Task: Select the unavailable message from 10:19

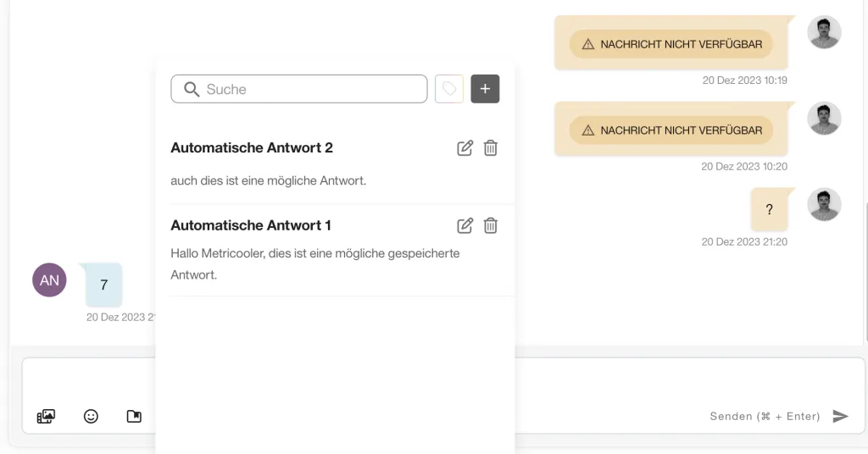Action: point(670,44)
